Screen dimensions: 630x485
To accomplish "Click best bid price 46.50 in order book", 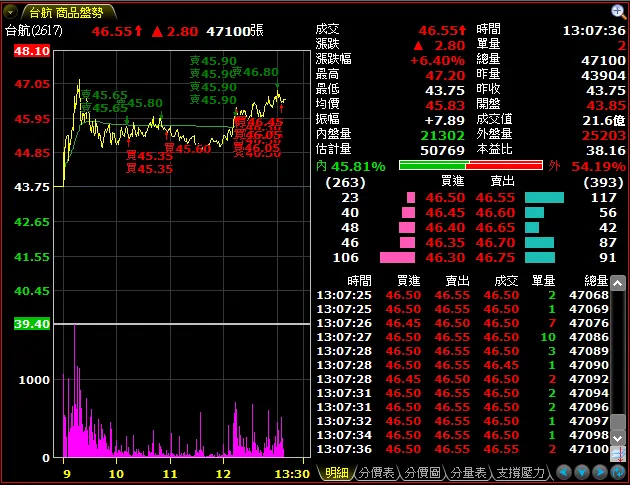I will pos(445,198).
